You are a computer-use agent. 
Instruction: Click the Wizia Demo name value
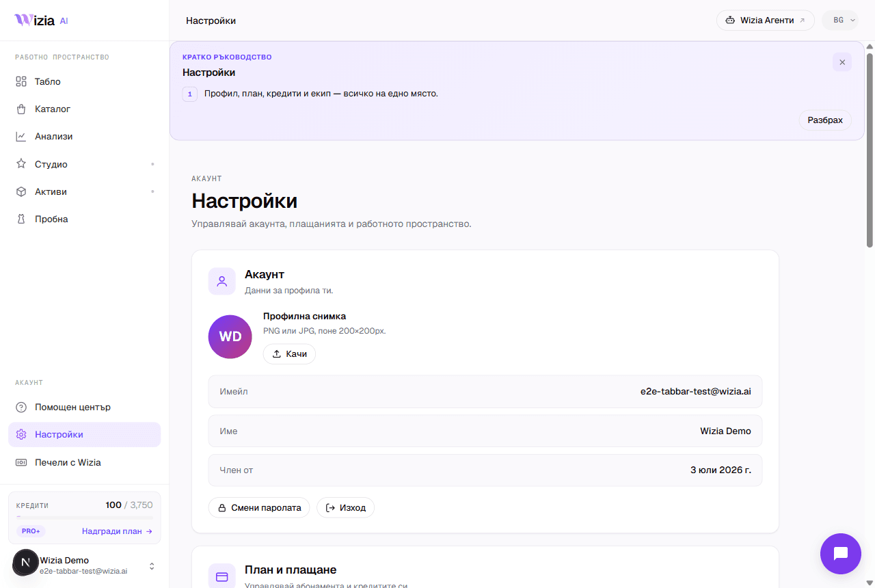(725, 431)
